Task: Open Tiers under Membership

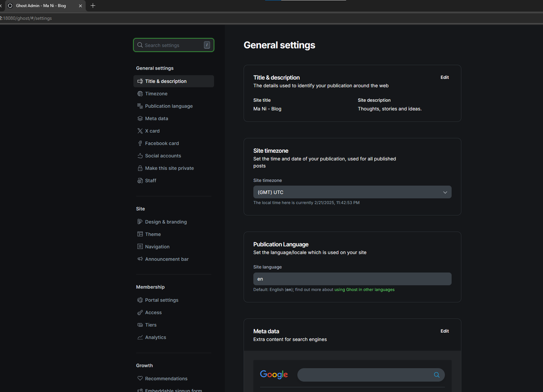Action: click(x=151, y=325)
